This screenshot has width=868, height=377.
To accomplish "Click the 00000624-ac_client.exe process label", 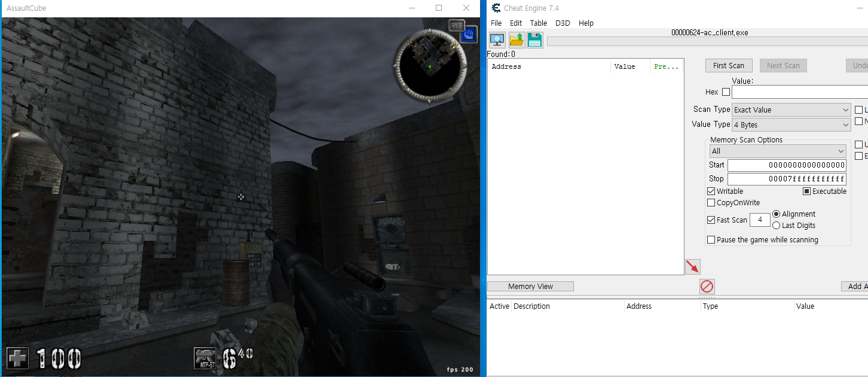I will 710,33.
